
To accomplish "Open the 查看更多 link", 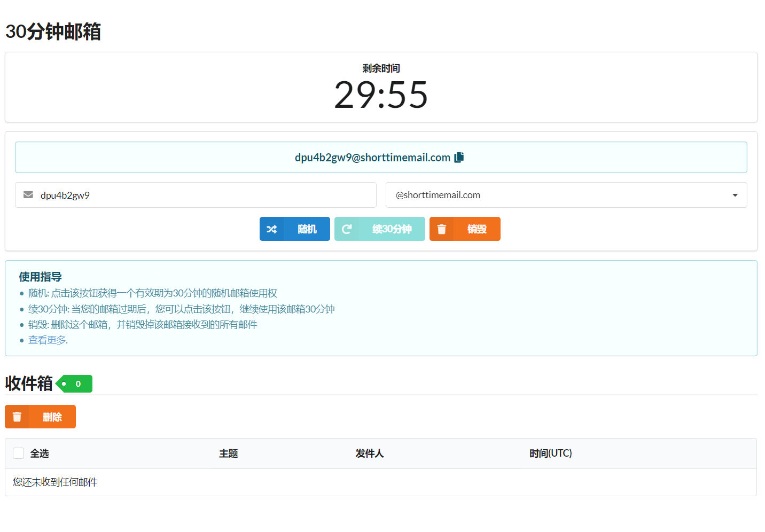I will point(48,340).
